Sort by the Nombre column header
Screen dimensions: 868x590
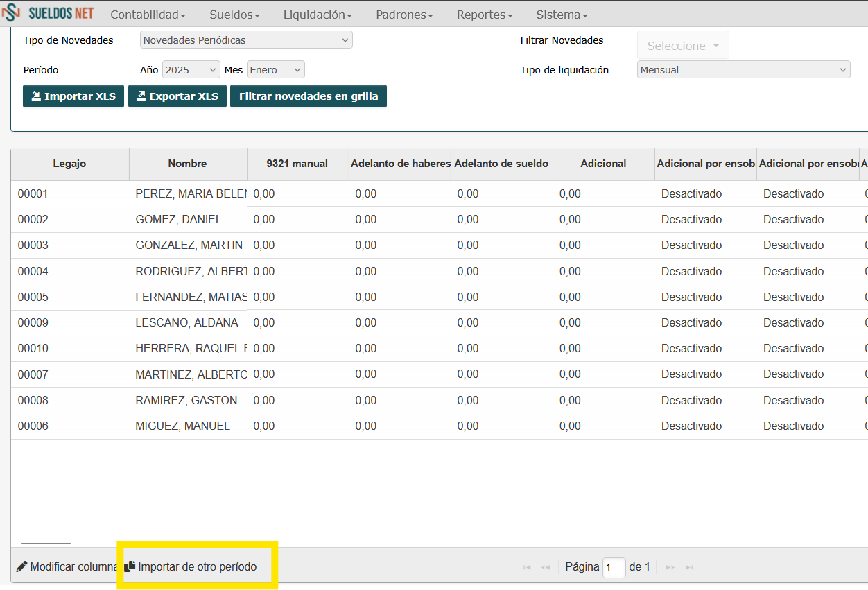187,164
